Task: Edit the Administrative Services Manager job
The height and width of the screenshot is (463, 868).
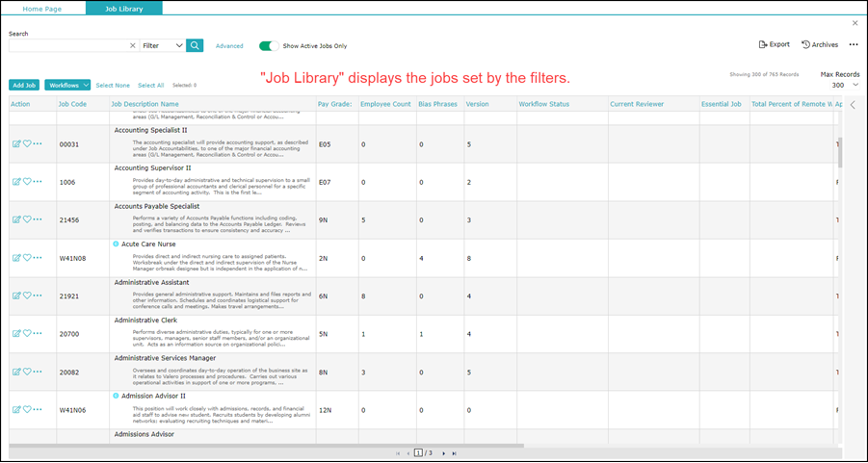Action: [x=16, y=372]
